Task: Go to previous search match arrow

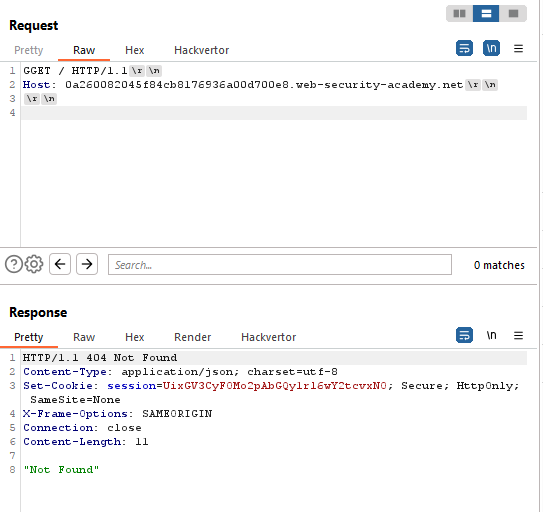Action: tap(60, 264)
